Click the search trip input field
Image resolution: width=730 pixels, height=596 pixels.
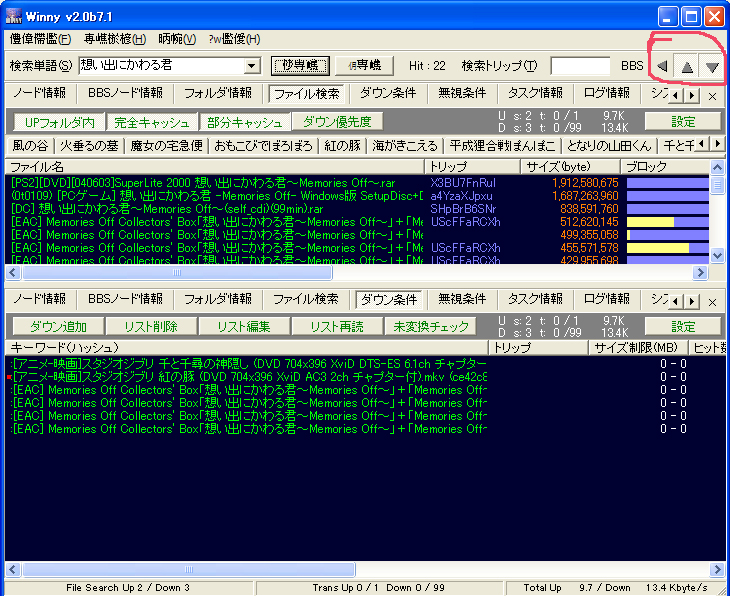click(x=580, y=66)
